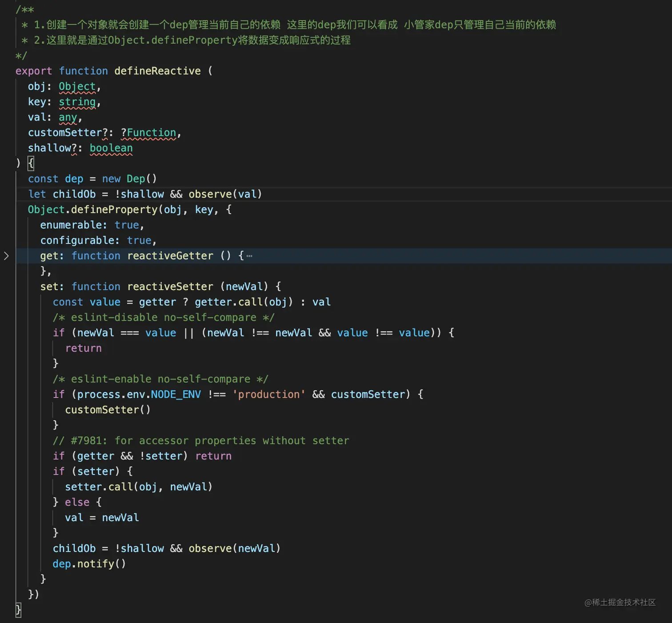Click the eslint-disable no-self-compare comment
The image size is (672, 623).
coord(164,318)
